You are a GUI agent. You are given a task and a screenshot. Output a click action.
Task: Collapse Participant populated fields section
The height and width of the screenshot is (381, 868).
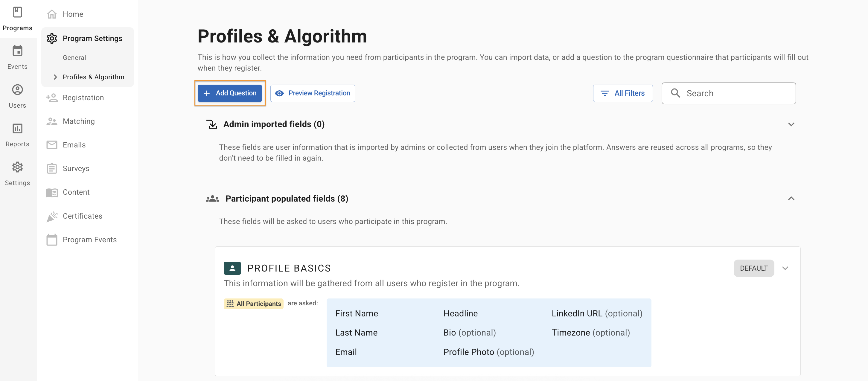[x=791, y=198]
